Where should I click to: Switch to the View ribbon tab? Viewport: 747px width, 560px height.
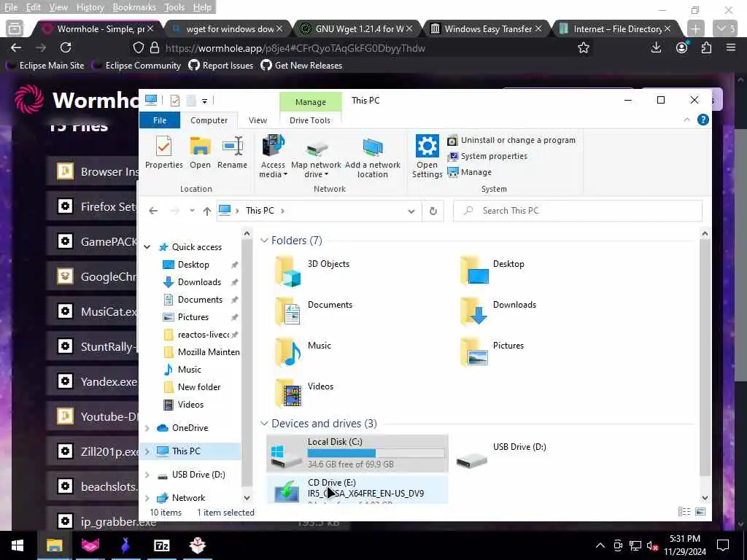pyautogui.click(x=258, y=120)
